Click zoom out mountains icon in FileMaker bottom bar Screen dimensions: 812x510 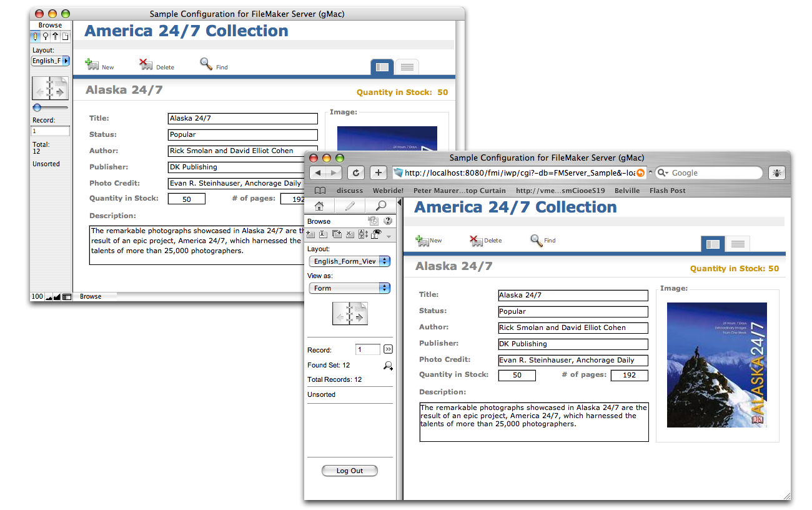coord(49,297)
